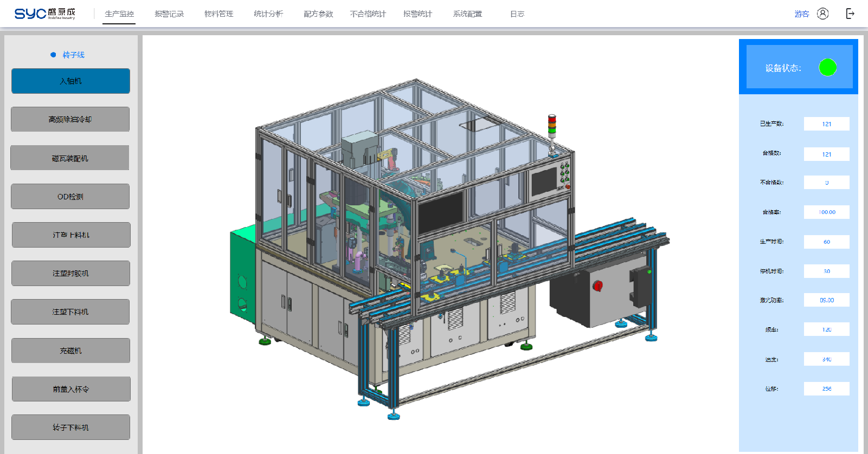868x454 pixels.
Task: Click the red emergency stop knob on gray box
Action: 597,285
